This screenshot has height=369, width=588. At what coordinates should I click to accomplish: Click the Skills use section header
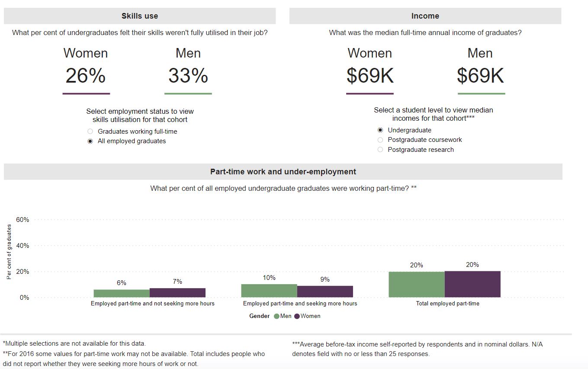click(140, 16)
